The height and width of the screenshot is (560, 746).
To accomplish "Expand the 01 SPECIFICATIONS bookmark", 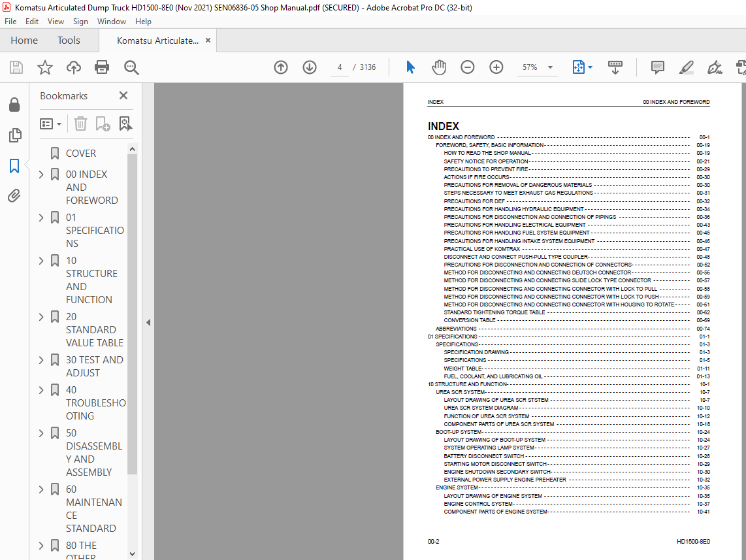I will 41,218.
